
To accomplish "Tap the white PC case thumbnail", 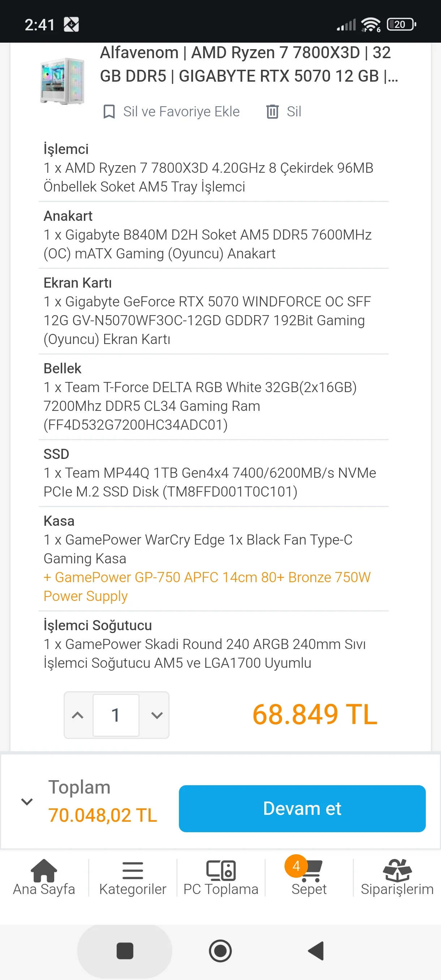I will [63, 81].
